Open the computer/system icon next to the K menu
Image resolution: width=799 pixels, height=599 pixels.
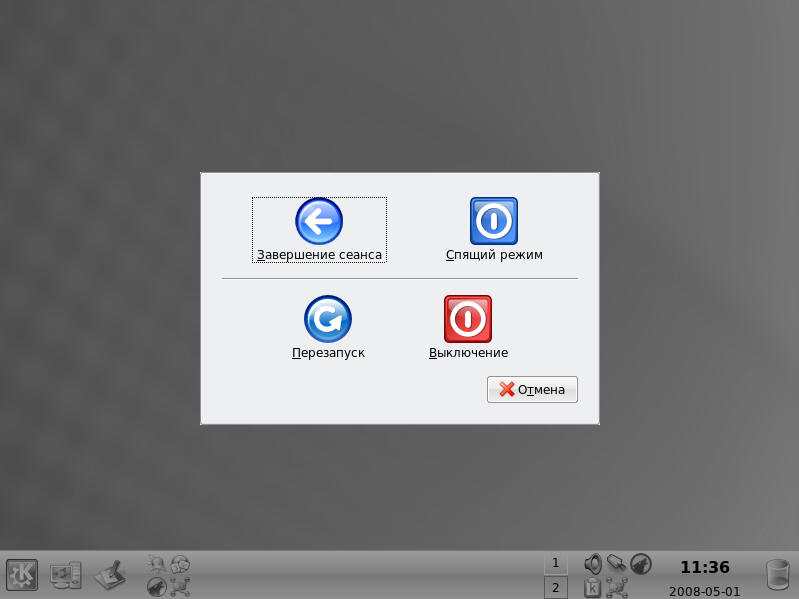[x=66, y=575]
